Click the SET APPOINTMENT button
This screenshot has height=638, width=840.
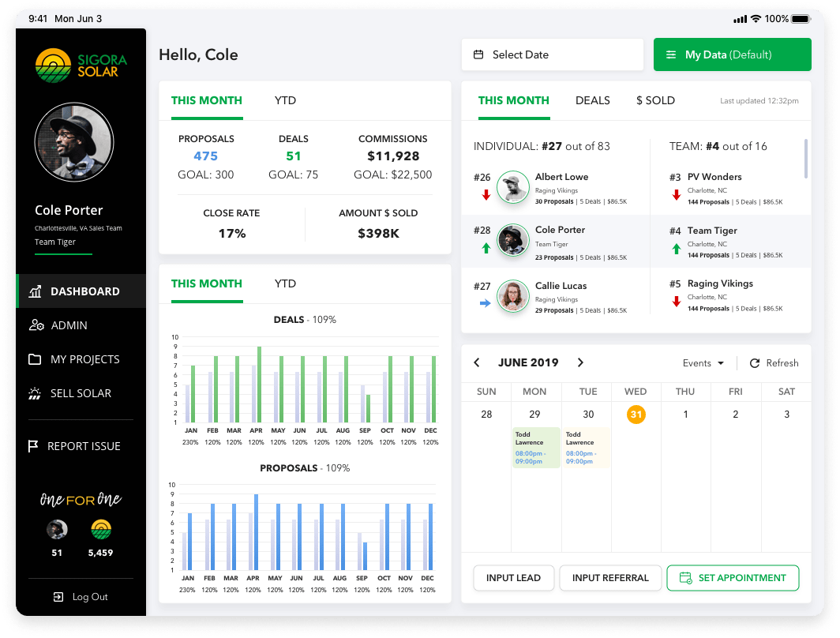coord(733,578)
